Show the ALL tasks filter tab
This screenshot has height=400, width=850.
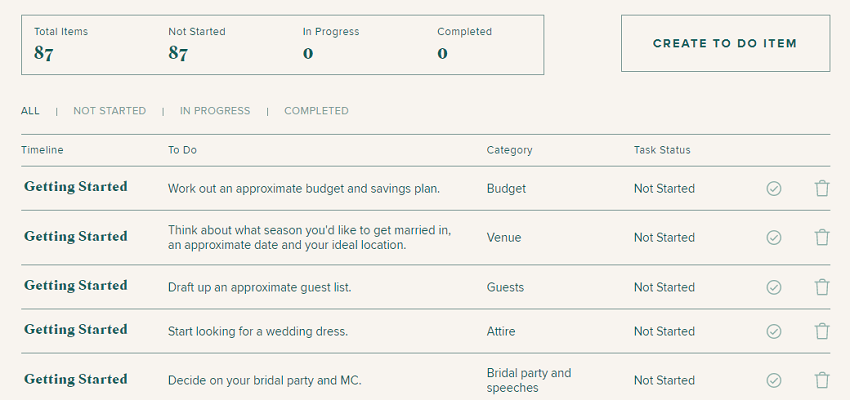click(30, 111)
